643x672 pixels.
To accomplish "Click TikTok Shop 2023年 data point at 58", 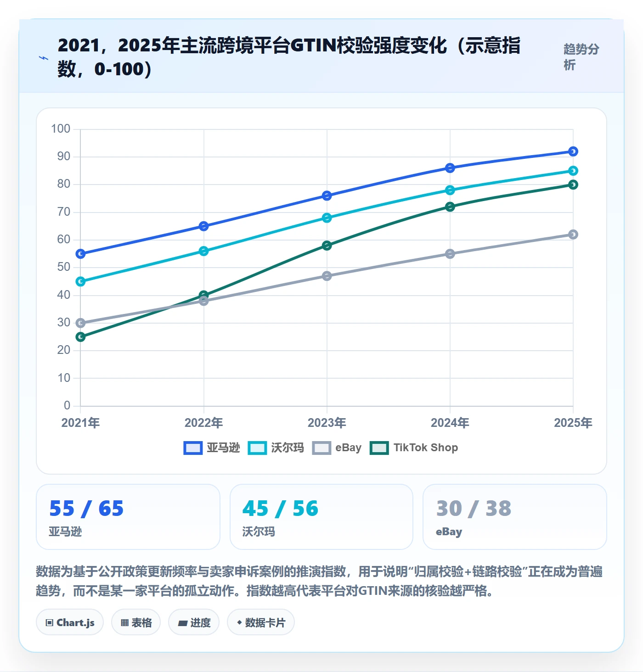I will 327,246.
